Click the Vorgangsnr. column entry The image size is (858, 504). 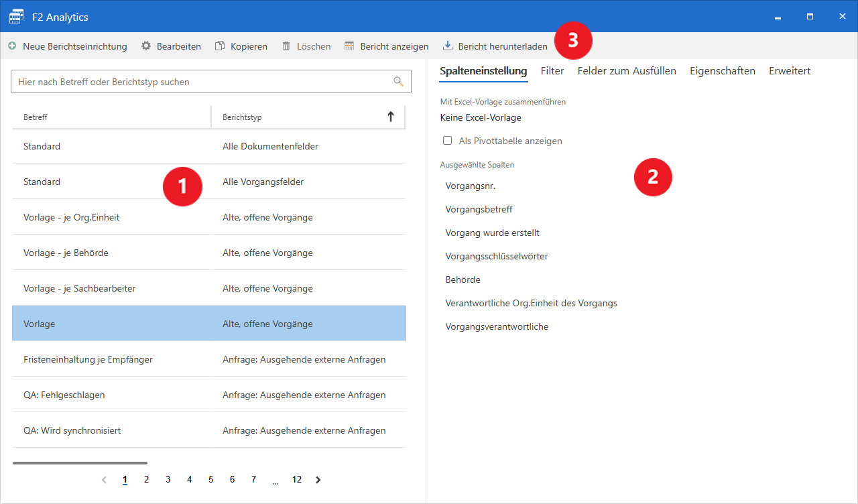[471, 186]
